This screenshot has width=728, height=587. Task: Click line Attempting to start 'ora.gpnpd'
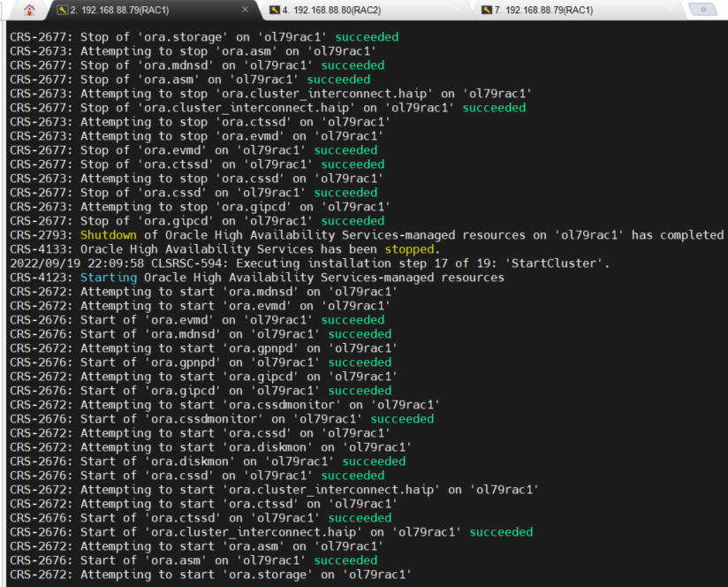click(x=203, y=348)
